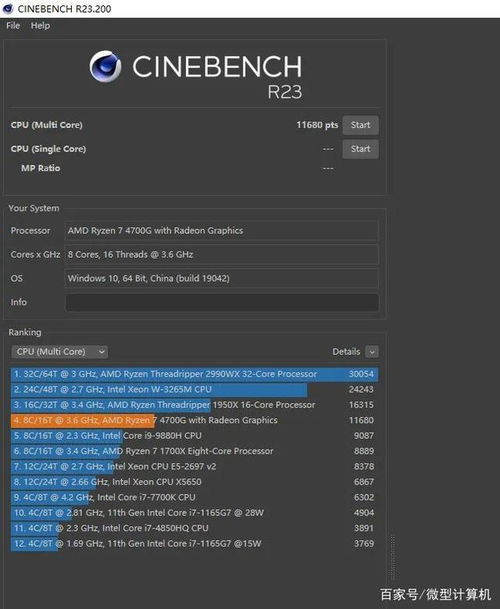
Task: Open the Help menu
Action: pyautogui.click(x=40, y=26)
